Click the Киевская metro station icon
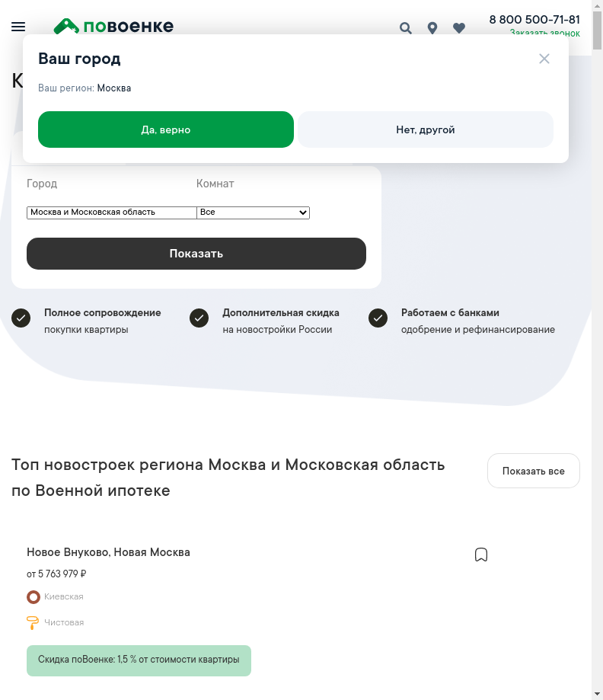 pyautogui.click(x=33, y=597)
